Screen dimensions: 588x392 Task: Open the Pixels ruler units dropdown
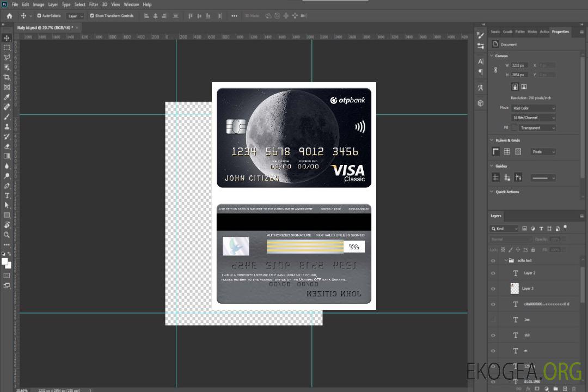point(543,152)
